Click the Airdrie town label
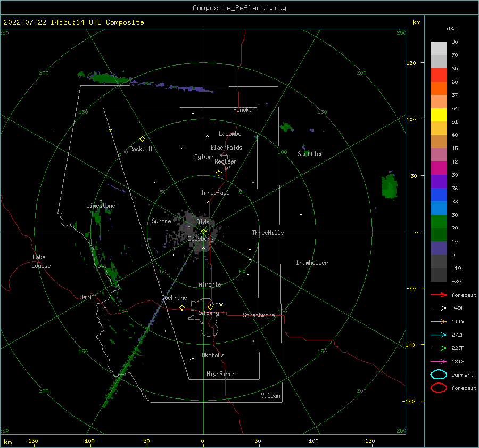This screenshot has width=479, height=448. coord(210,284)
